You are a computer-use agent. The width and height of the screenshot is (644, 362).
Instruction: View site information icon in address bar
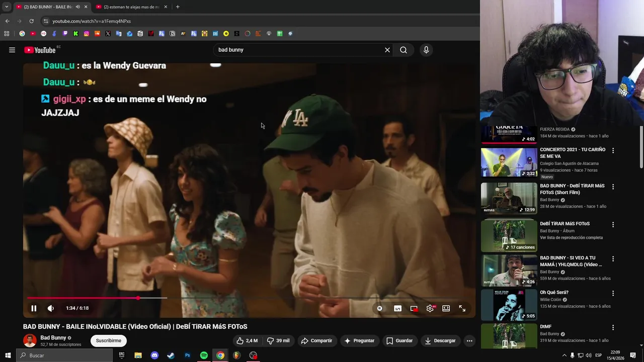[46, 21]
